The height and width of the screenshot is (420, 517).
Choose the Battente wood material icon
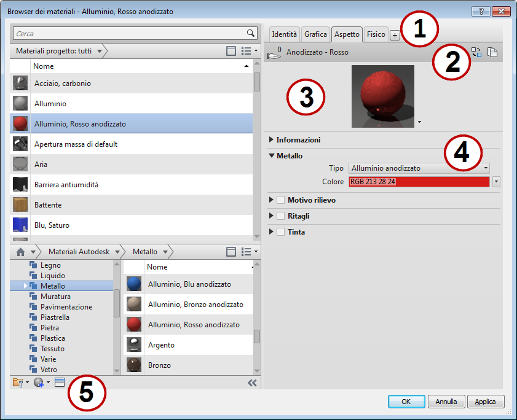click(x=20, y=205)
